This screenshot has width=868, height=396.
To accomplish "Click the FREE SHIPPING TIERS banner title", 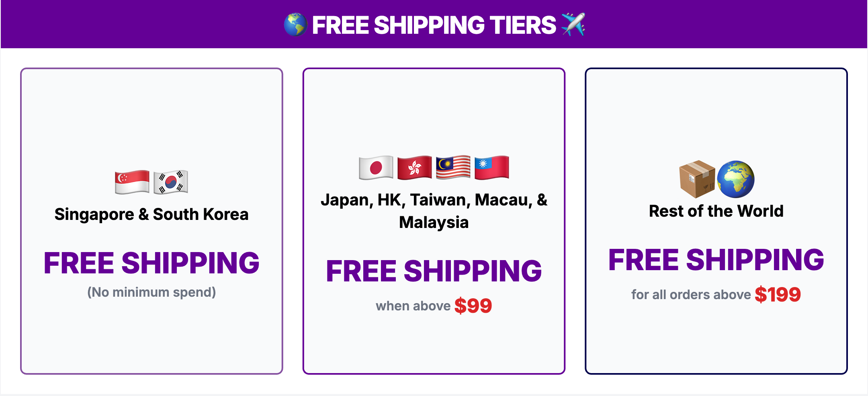I will (x=434, y=25).
